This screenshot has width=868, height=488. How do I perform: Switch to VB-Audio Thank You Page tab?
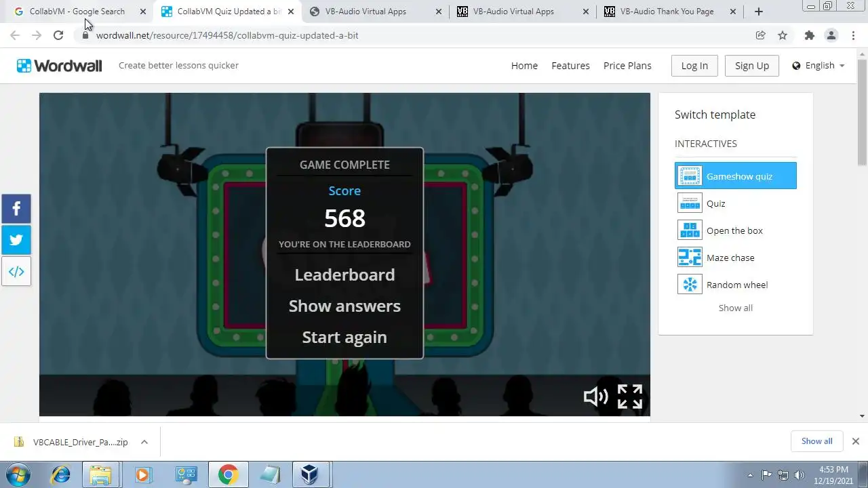click(x=667, y=12)
